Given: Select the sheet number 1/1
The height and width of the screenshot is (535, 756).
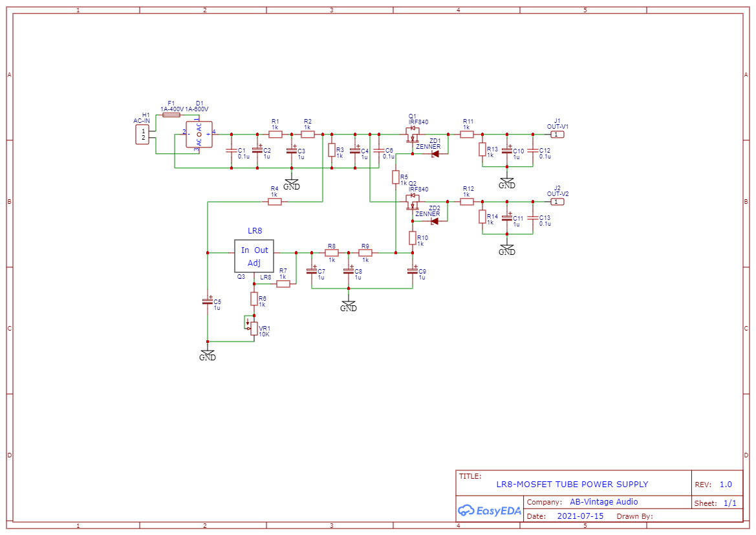Looking at the screenshot, I should point(730,503).
